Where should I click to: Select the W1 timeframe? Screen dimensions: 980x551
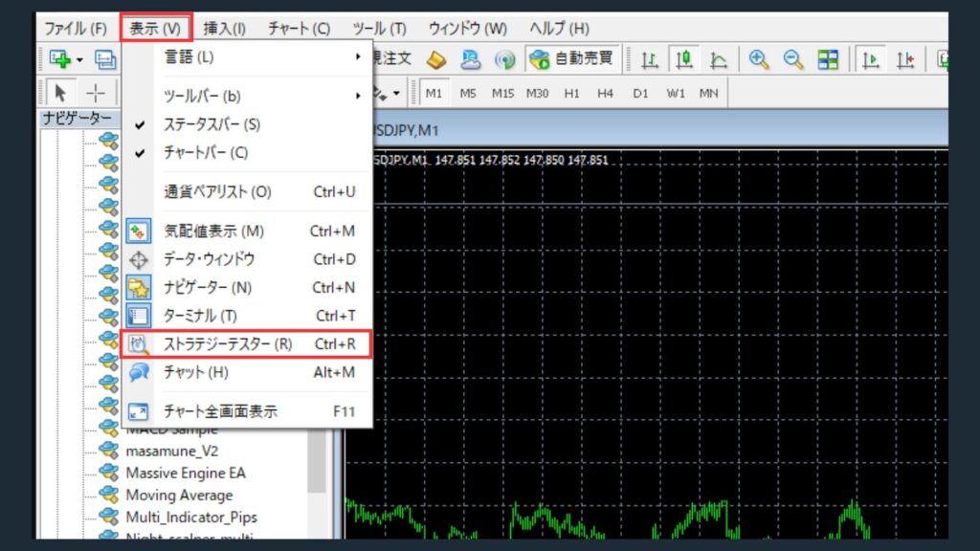(675, 93)
